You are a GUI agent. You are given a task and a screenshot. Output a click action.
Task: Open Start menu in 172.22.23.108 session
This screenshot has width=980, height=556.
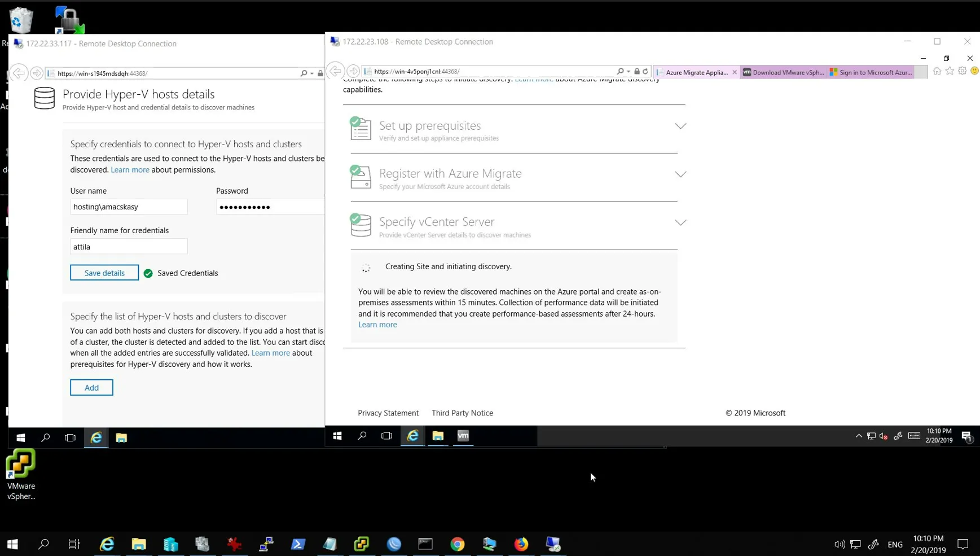(x=337, y=436)
